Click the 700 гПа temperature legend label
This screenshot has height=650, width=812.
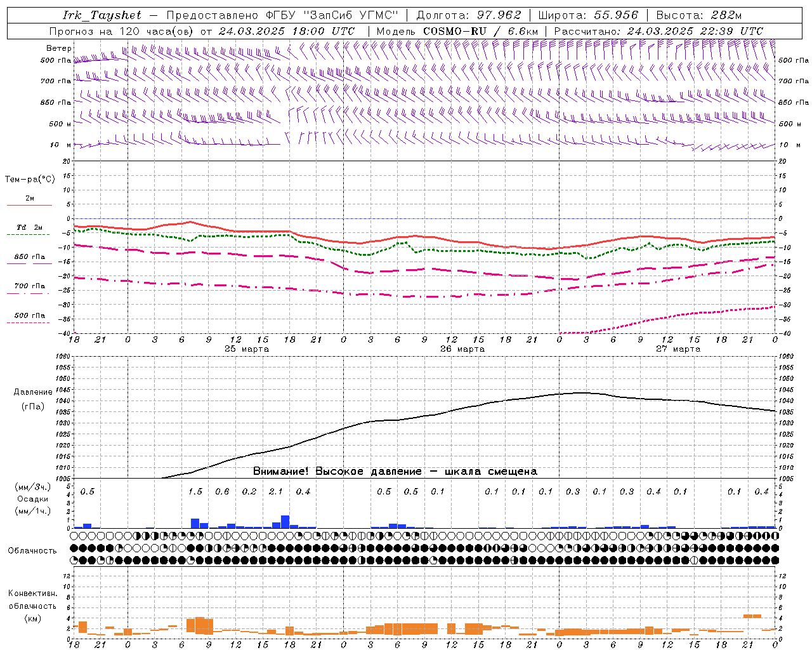[x=30, y=286]
